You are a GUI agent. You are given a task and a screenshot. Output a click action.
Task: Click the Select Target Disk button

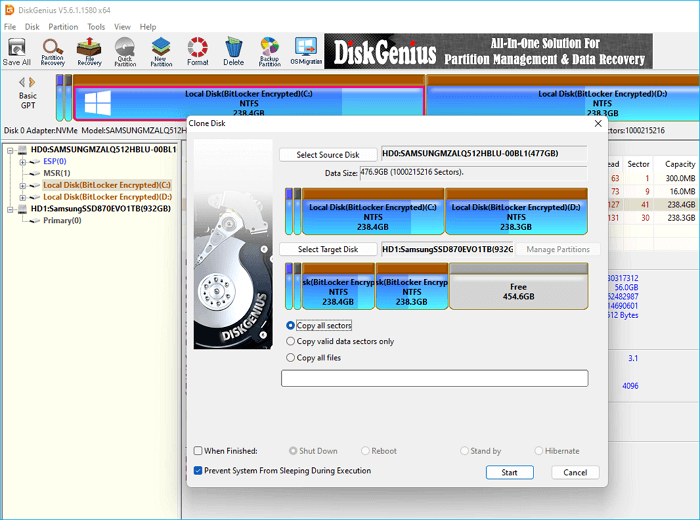pyautogui.click(x=328, y=250)
